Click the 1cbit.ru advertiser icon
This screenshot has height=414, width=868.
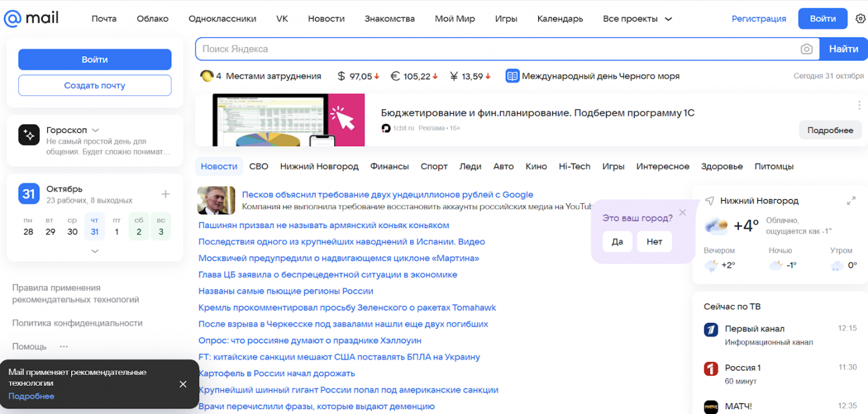[386, 128]
